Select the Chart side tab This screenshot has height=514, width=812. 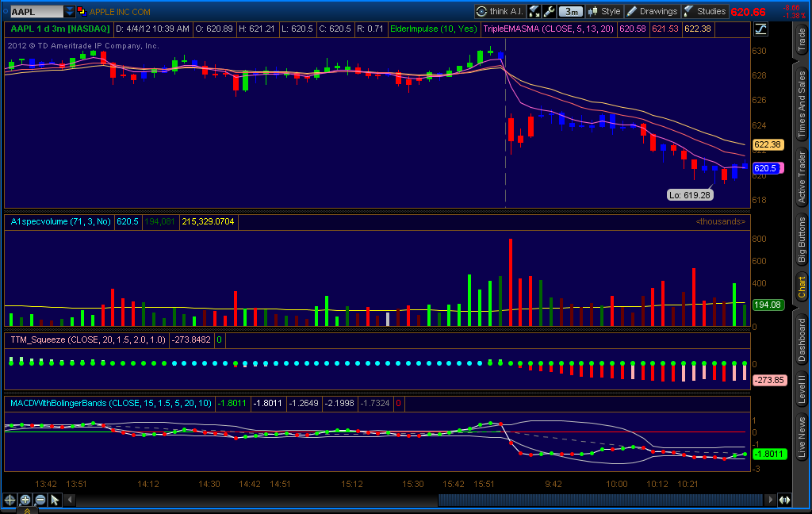tap(802, 286)
